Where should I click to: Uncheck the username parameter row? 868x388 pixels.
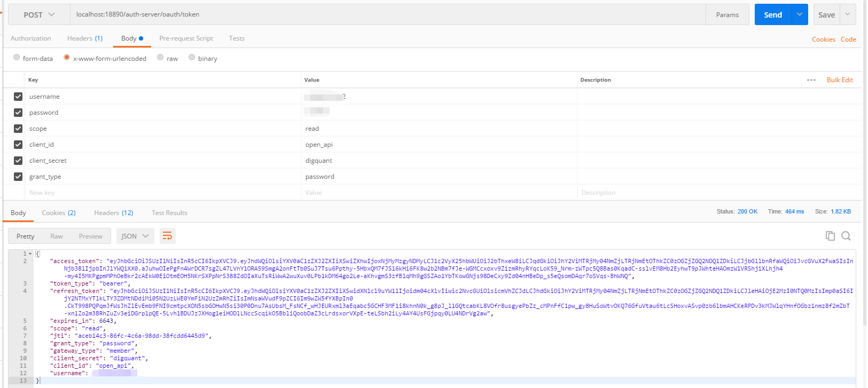[x=18, y=97]
